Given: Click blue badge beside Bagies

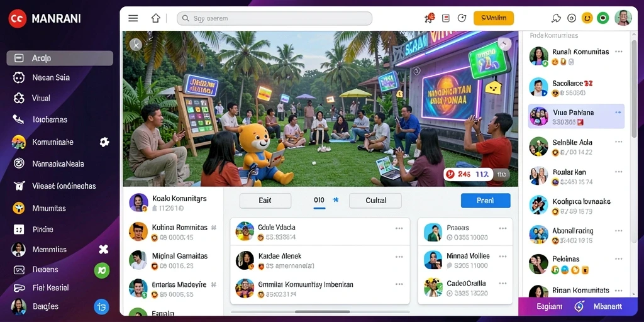Looking at the screenshot, I should tap(101, 306).
